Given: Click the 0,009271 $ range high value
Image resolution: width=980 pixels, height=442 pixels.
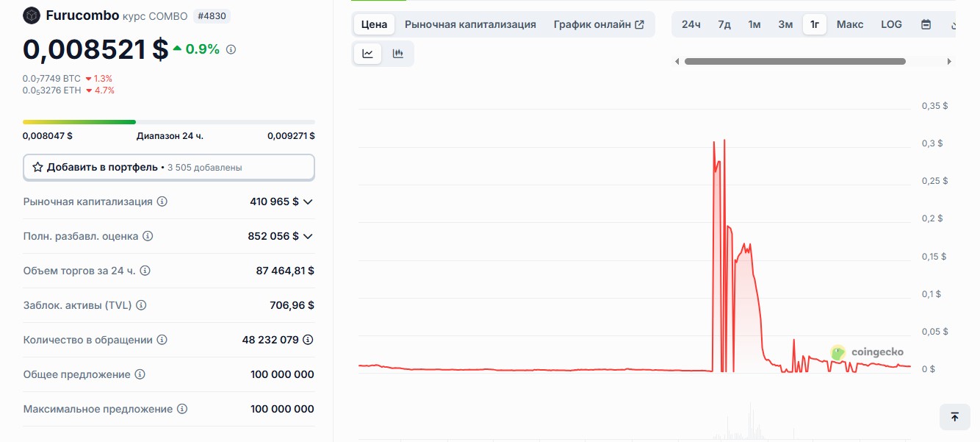Looking at the screenshot, I should click(x=291, y=136).
